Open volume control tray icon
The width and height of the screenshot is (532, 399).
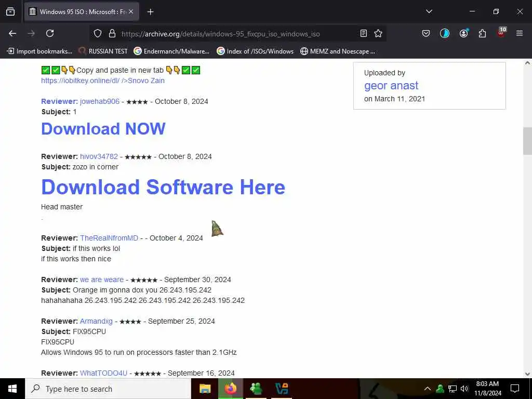(x=464, y=389)
